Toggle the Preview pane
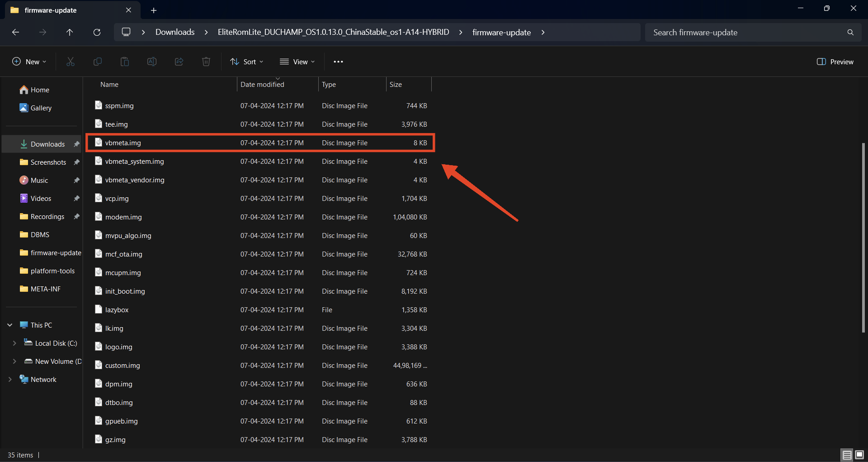Viewport: 868px width, 462px height. tap(835, 62)
